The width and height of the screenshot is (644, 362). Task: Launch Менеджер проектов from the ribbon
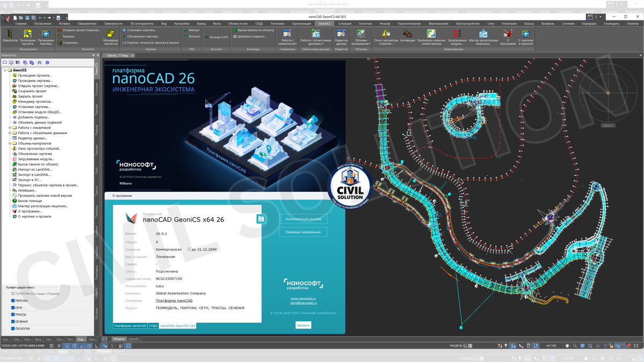(x=111, y=36)
